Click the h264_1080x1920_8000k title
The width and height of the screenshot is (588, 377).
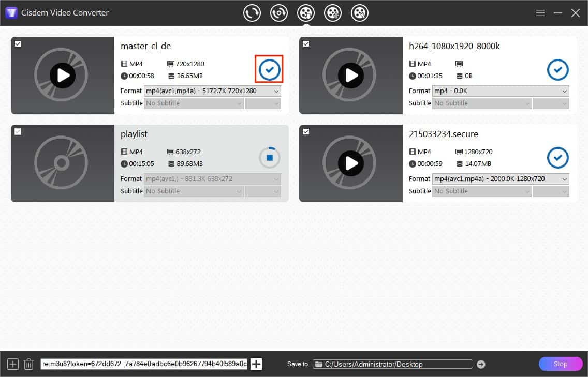point(454,46)
